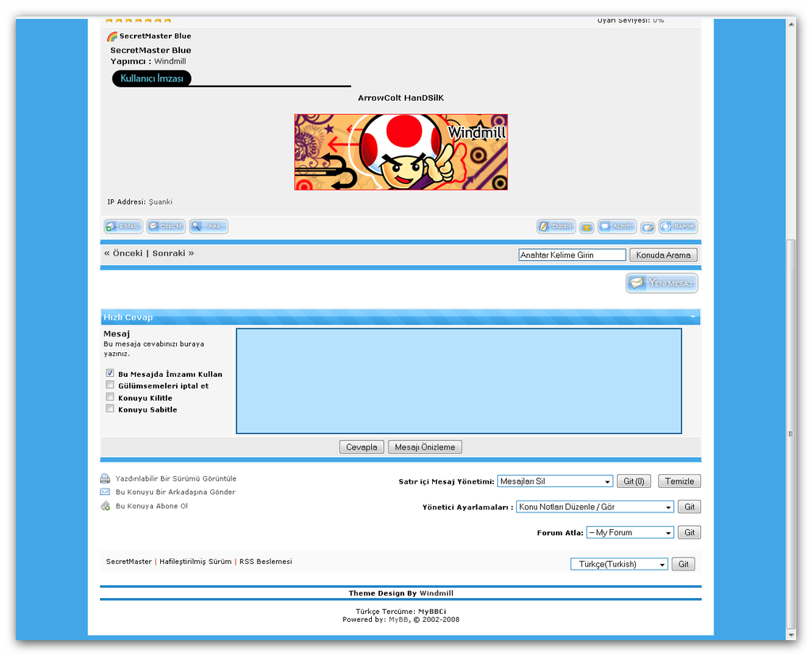Collapse the Hızlı Cevap panel
812x656 pixels.
tap(693, 316)
